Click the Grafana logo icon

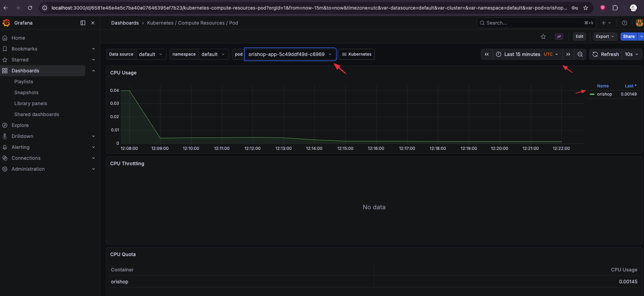pos(6,23)
